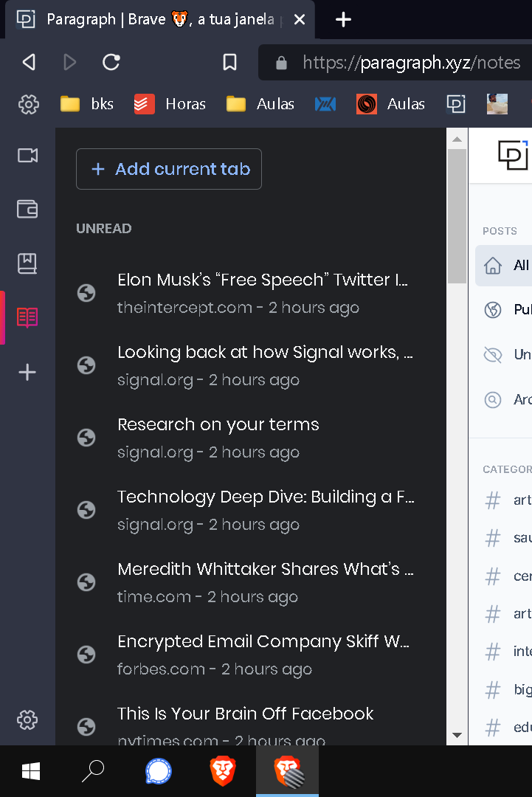The width and height of the screenshot is (532, 797).
Task: Open a new browser tab
Action: 344,20
